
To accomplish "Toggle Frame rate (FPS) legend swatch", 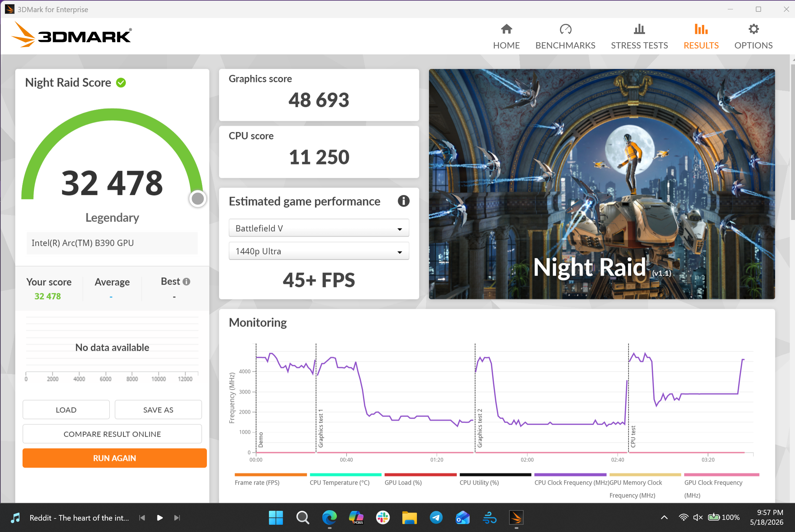I will [x=271, y=475].
